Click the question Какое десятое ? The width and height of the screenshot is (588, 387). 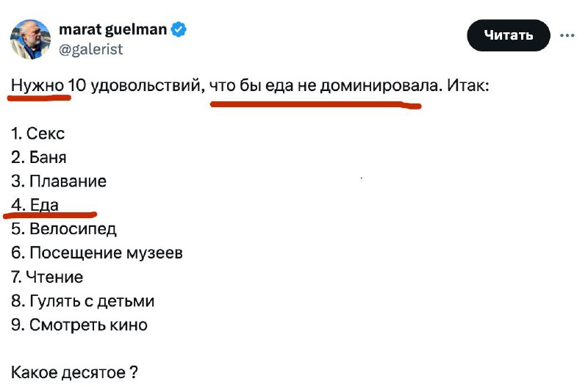pyautogui.click(x=74, y=372)
